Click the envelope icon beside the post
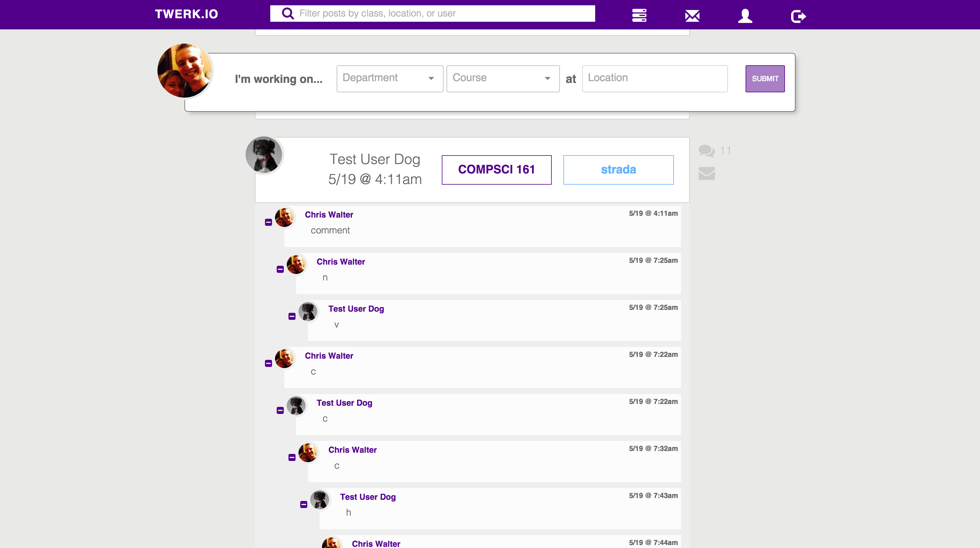The height and width of the screenshot is (548, 980). click(707, 174)
